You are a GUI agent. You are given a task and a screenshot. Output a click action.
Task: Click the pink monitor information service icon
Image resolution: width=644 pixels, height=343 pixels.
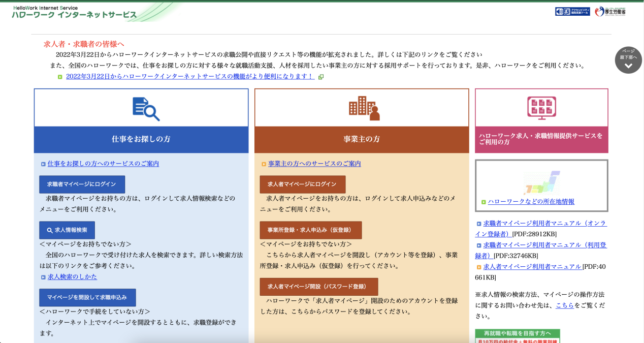pyautogui.click(x=541, y=108)
